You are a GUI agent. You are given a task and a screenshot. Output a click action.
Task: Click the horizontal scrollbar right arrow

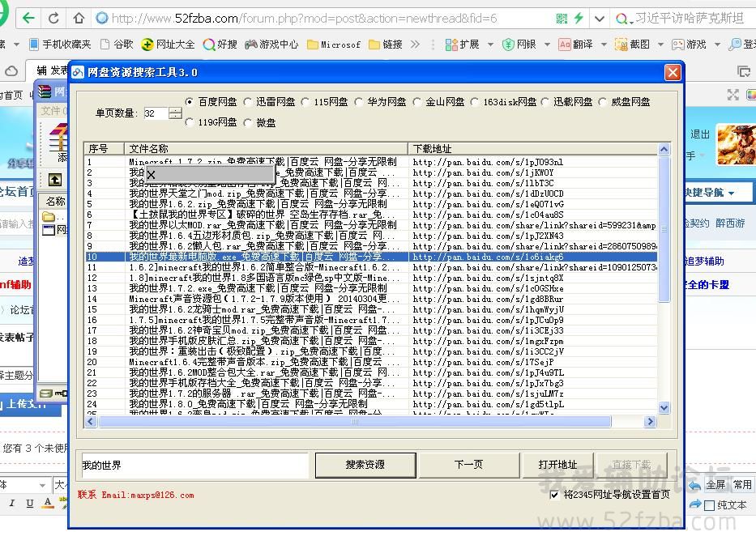click(x=650, y=422)
